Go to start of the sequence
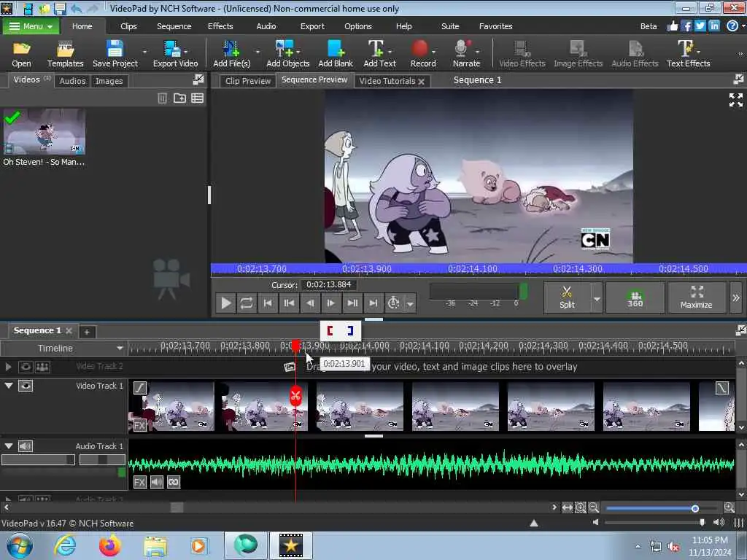This screenshot has height=560, width=747. (268, 303)
